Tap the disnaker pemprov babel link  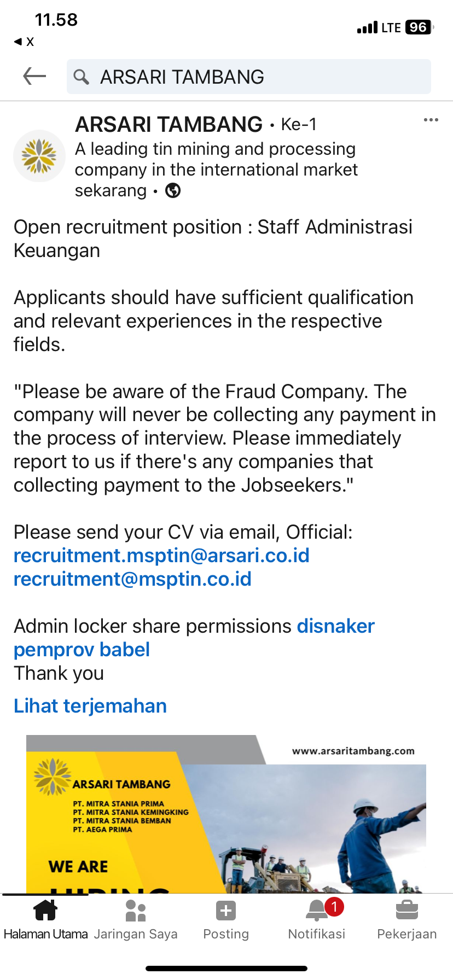(335, 626)
